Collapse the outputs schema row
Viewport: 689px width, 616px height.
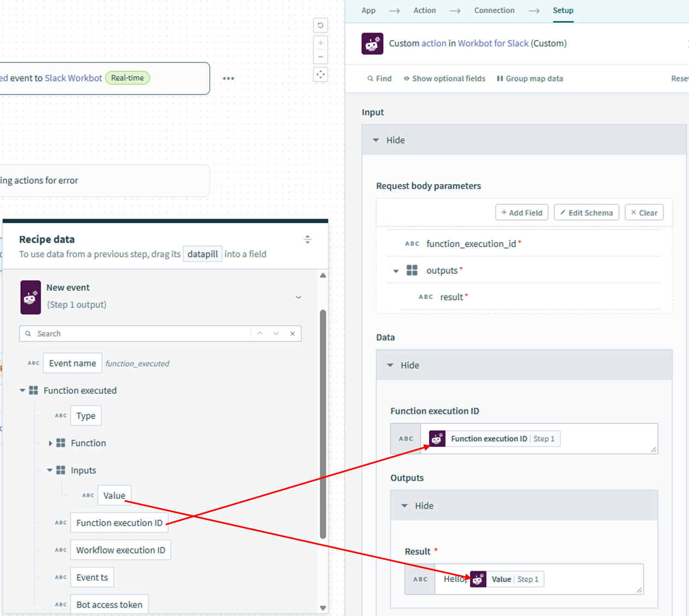396,271
